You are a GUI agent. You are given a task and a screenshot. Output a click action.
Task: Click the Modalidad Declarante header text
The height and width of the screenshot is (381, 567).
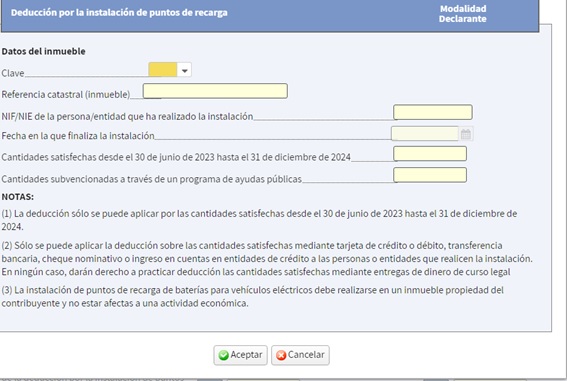[463, 14]
